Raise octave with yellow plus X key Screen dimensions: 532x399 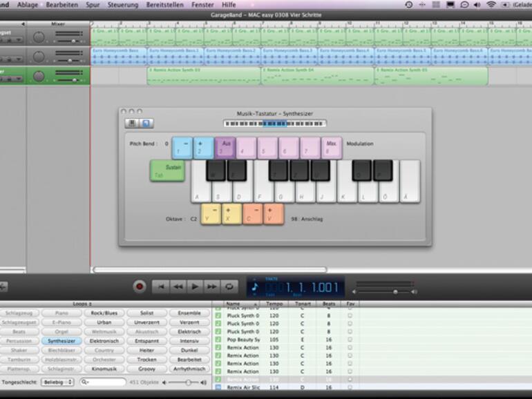pyautogui.click(x=231, y=214)
